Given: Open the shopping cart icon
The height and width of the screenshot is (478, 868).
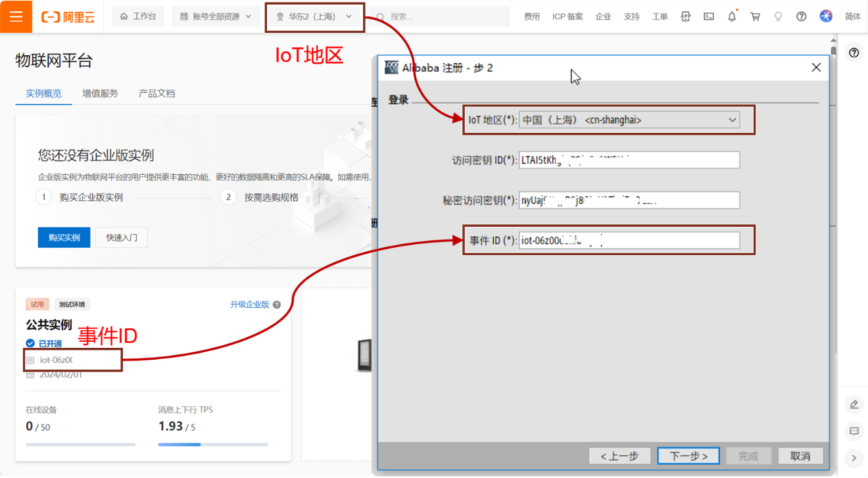Looking at the screenshot, I should click(755, 16).
